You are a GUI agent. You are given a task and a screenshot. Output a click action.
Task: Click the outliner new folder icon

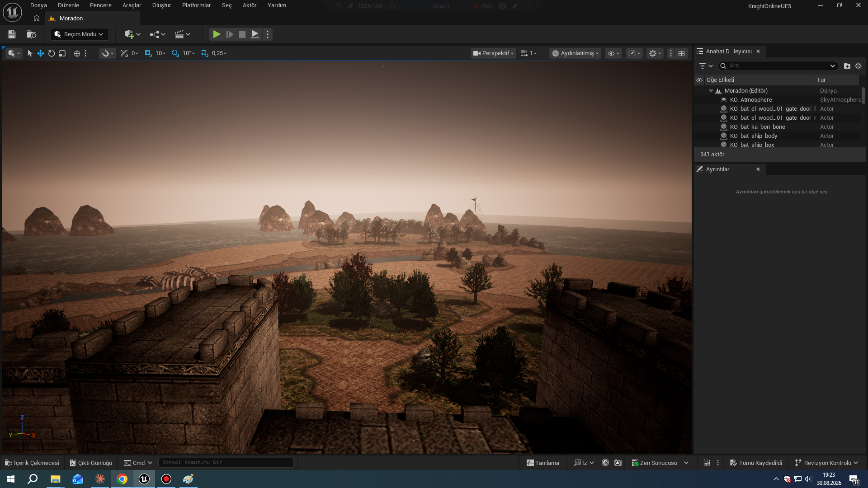tap(847, 66)
